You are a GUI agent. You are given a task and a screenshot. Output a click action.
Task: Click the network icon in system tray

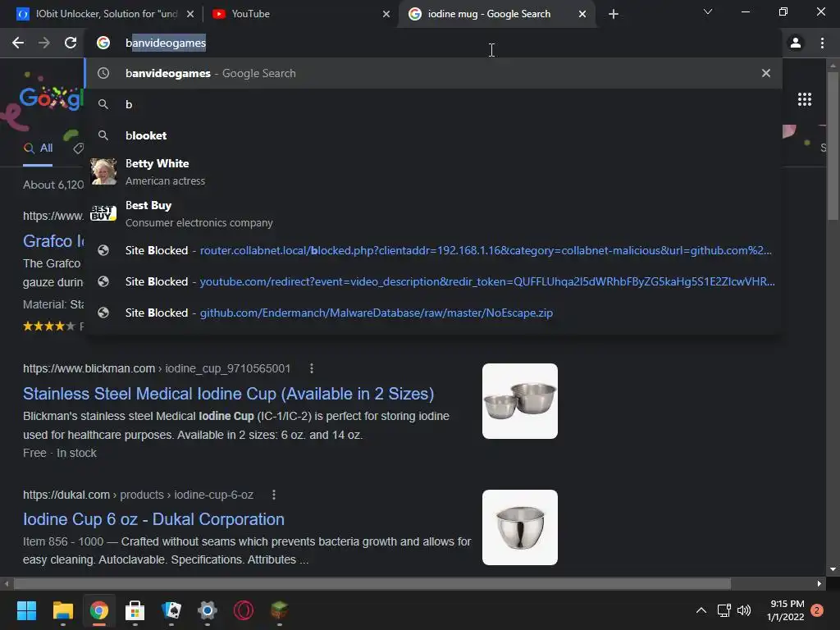click(x=724, y=610)
